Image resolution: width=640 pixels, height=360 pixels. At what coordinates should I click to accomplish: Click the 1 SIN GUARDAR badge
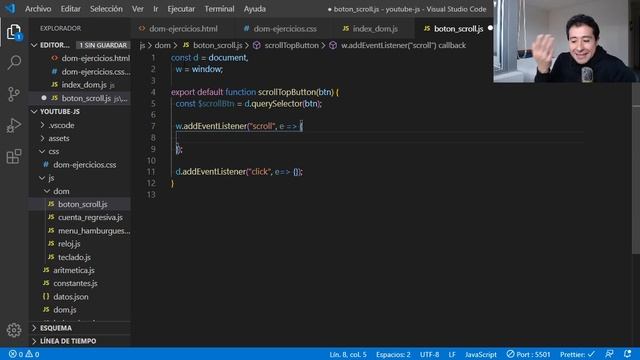tap(103, 45)
